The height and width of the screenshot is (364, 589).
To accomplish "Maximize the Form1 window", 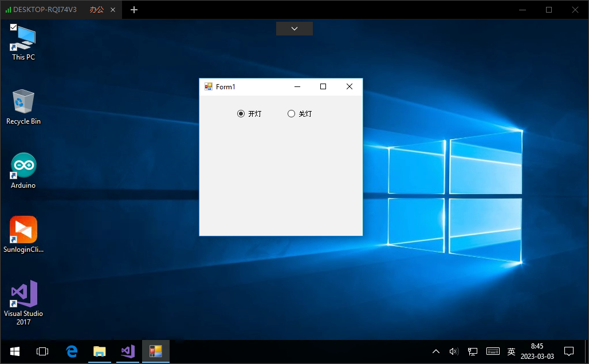I will pyautogui.click(x=323, y=86).
